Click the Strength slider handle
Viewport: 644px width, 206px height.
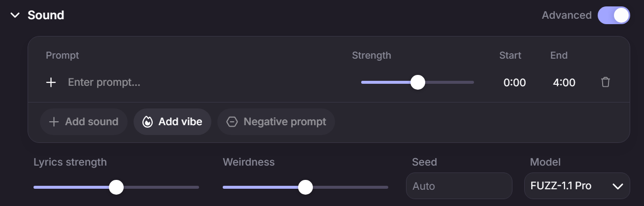(418, 82)
